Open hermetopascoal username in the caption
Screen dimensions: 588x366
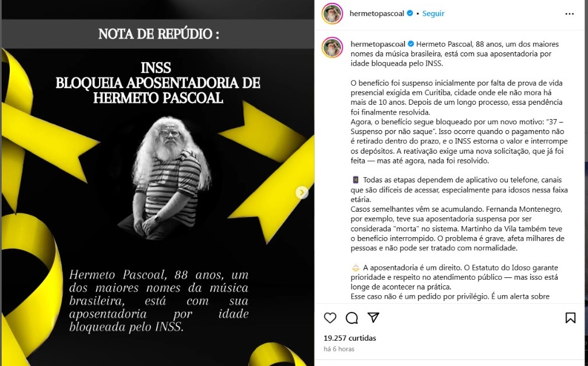pos(378,44)
